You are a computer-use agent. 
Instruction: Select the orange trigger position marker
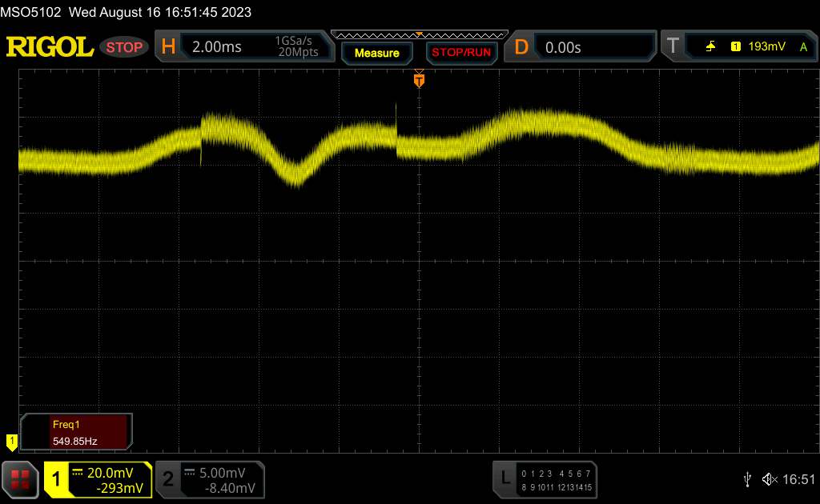(x=418, y=79)
